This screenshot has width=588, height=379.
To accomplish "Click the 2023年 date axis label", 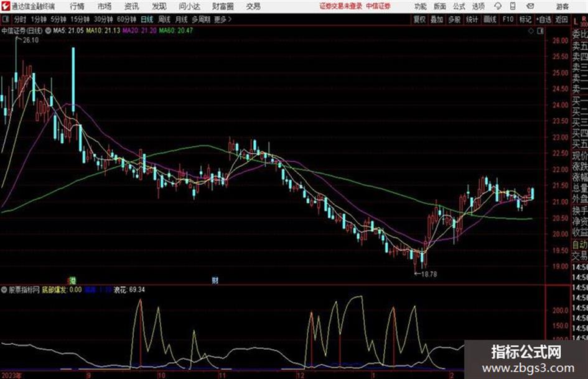I will click(12, 375).
